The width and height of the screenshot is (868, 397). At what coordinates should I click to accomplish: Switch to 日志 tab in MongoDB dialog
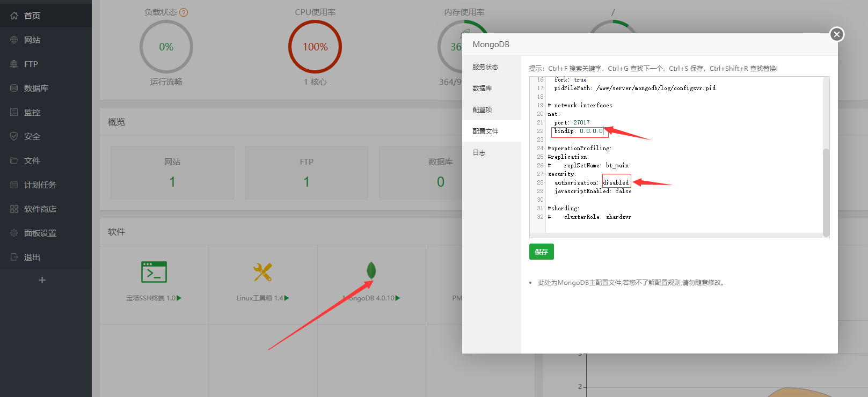(492, 152)
